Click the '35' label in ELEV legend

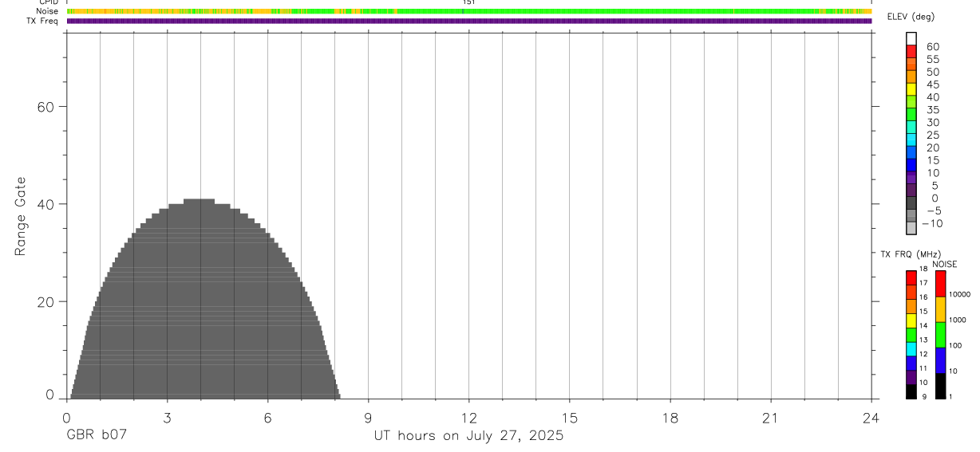(933, 109)
